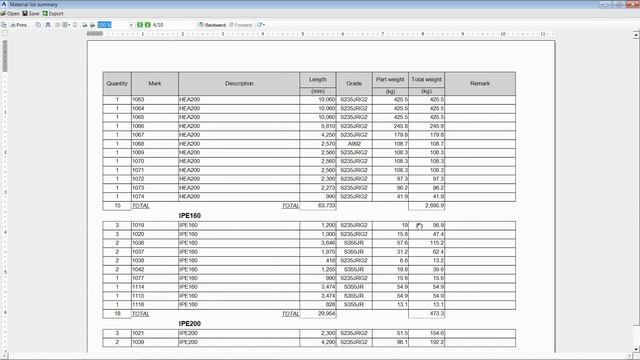Click the Backward navigation button
Image resolution: width=640 pixels, height=360 pixels.
212,25
